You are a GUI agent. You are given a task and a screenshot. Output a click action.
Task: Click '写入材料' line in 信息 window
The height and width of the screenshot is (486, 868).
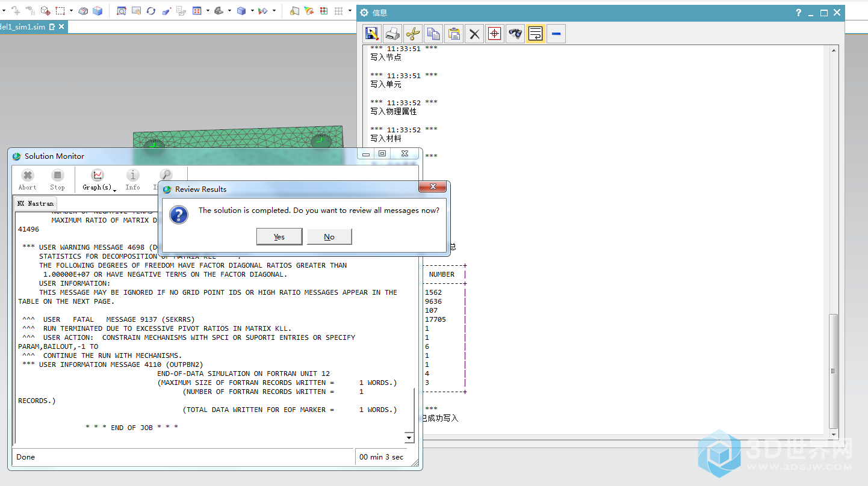(x=386, y=138)
